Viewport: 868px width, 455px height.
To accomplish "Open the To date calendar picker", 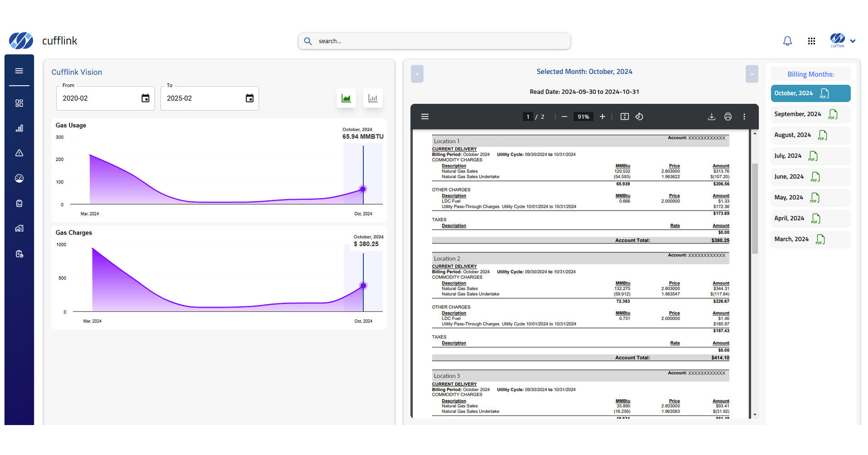I will click(249, 98).
